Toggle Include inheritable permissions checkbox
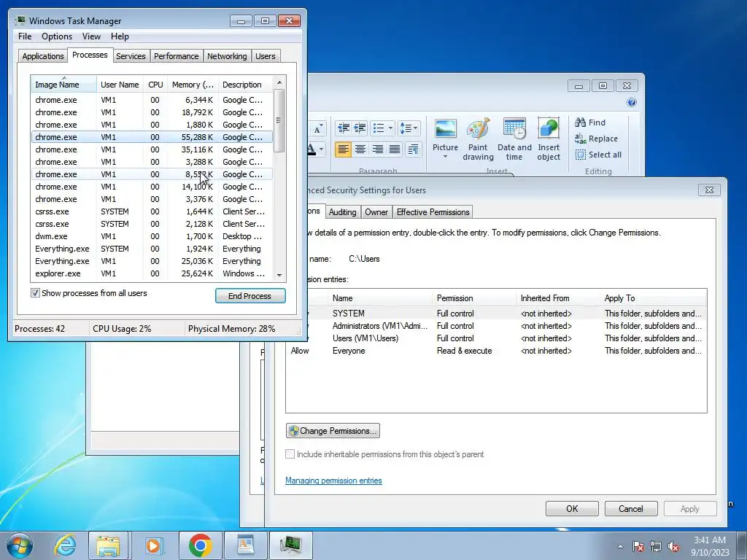This screenshot has width=747, height=560. coord(290,454)
